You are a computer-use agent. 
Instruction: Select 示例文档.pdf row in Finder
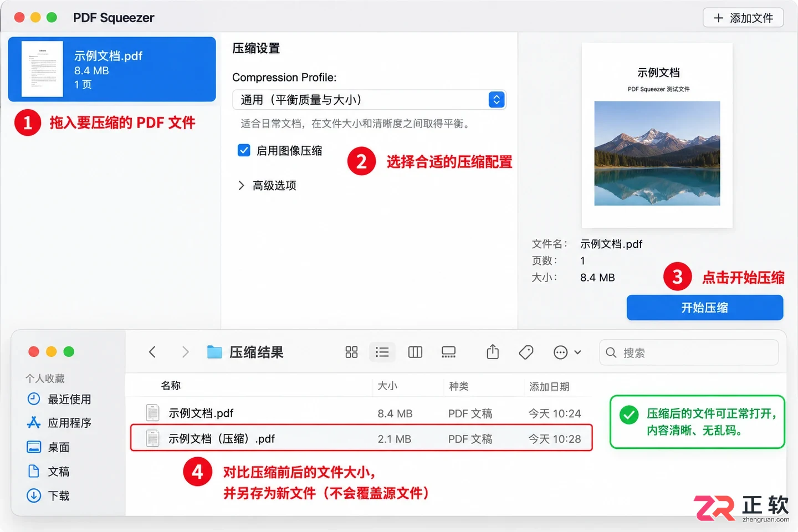point(361,413)
